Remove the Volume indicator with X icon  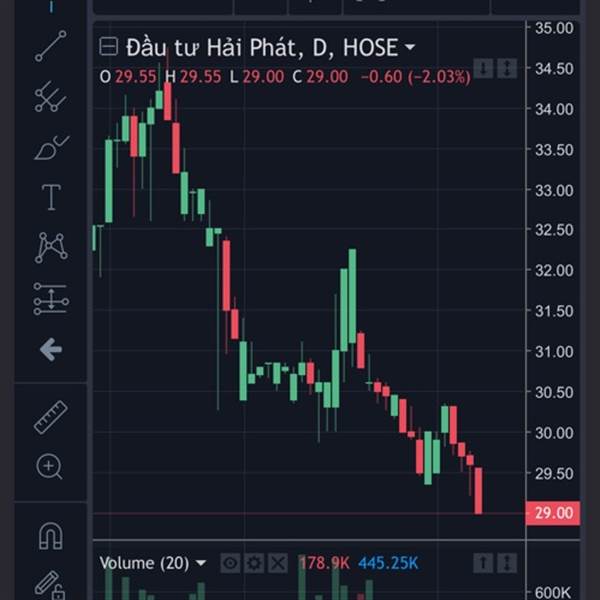click(x=278, y=563)
